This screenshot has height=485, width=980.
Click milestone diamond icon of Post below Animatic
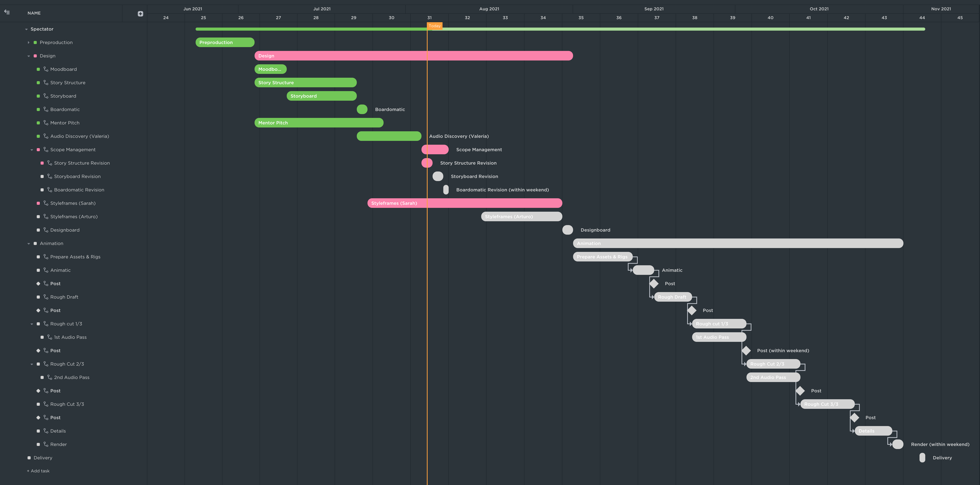(38, 283)
